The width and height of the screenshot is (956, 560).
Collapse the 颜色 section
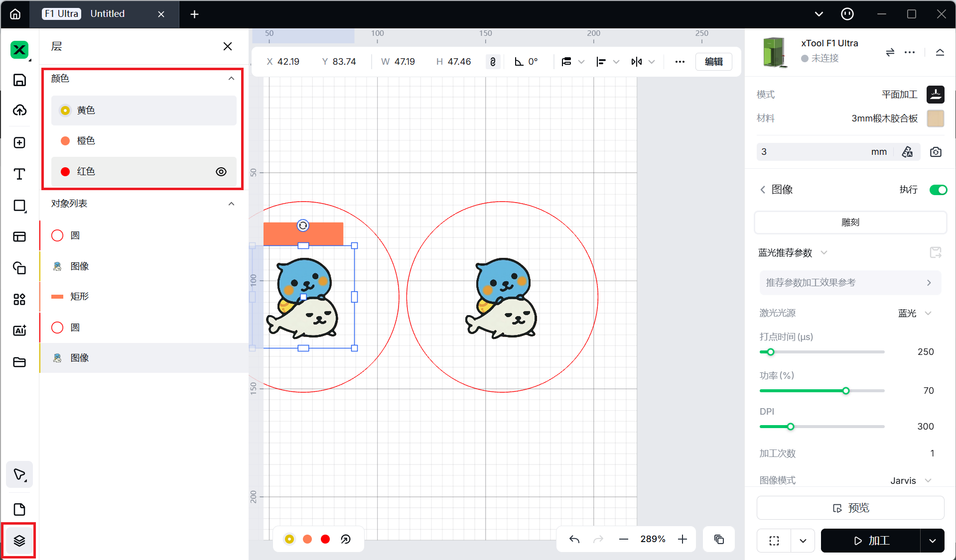pyautogui.click(x=231, y=79)
